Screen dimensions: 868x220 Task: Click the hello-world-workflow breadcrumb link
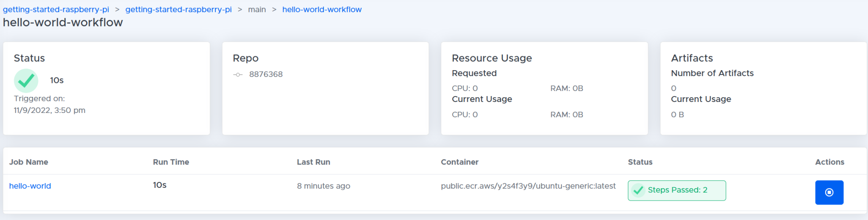point(322,9)
